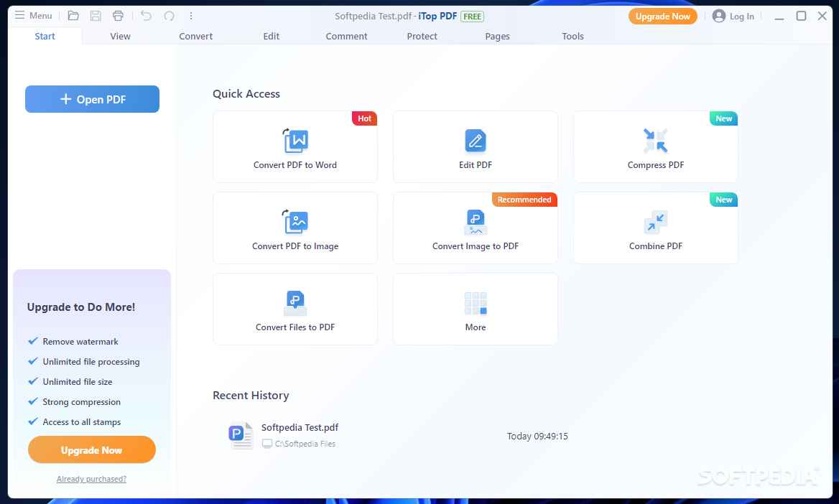The image size is (839, 504).
Task: Start Convert Image to PDF
Action: tap(475, 228)
